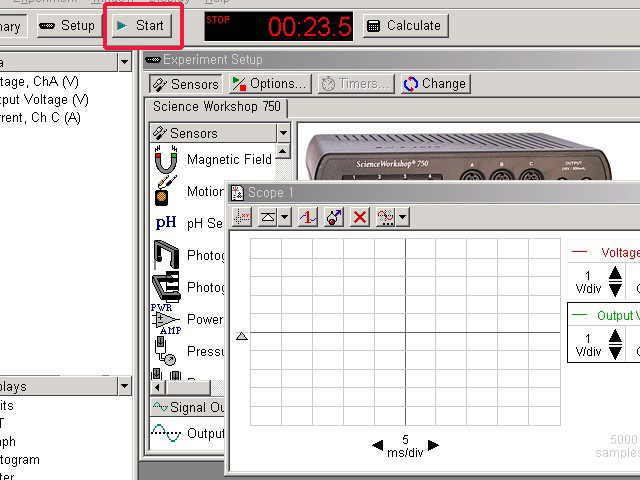Open the Scope trigger dropdown arrow

[285, 217]
